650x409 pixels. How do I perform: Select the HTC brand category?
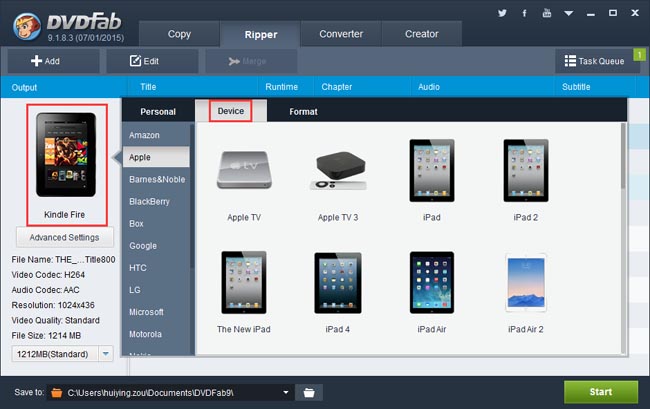pyautogui.click(x=156, y=268)
